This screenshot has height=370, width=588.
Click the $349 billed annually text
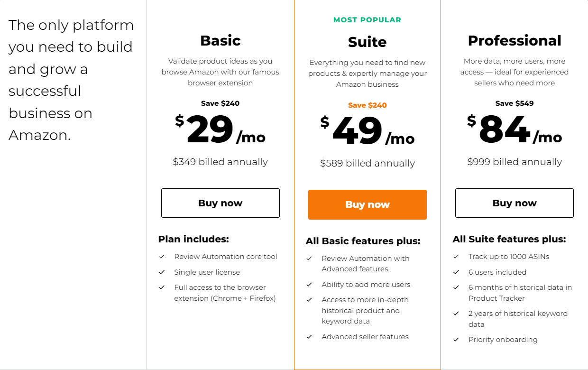pyautogui.click(x=220, y=162)
